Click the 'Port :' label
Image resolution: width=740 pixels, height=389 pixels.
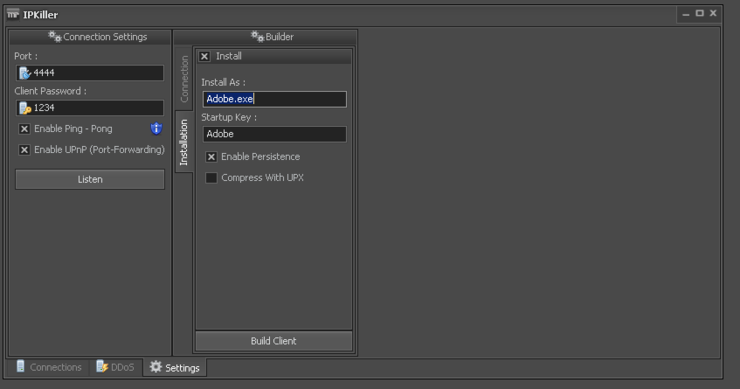[26, 56]
